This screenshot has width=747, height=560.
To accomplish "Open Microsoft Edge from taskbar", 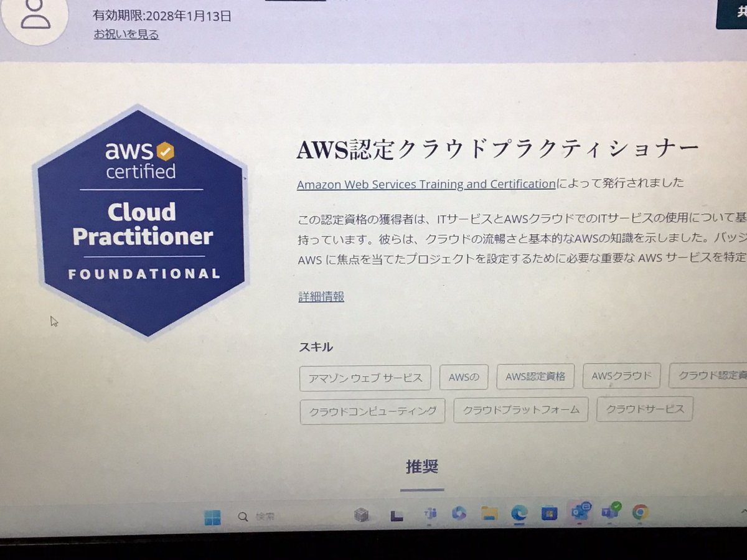I will click(x=519, y=513).
